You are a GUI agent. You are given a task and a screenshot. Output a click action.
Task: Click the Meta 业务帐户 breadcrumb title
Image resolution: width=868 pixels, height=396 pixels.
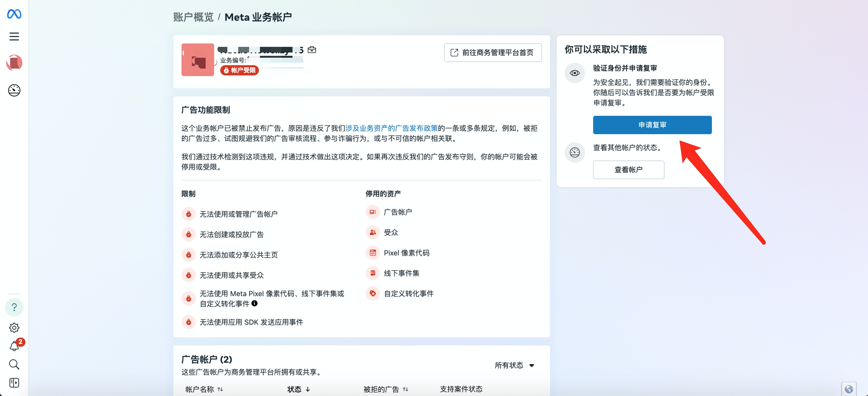pyautogui.click(x=258, y=17)
